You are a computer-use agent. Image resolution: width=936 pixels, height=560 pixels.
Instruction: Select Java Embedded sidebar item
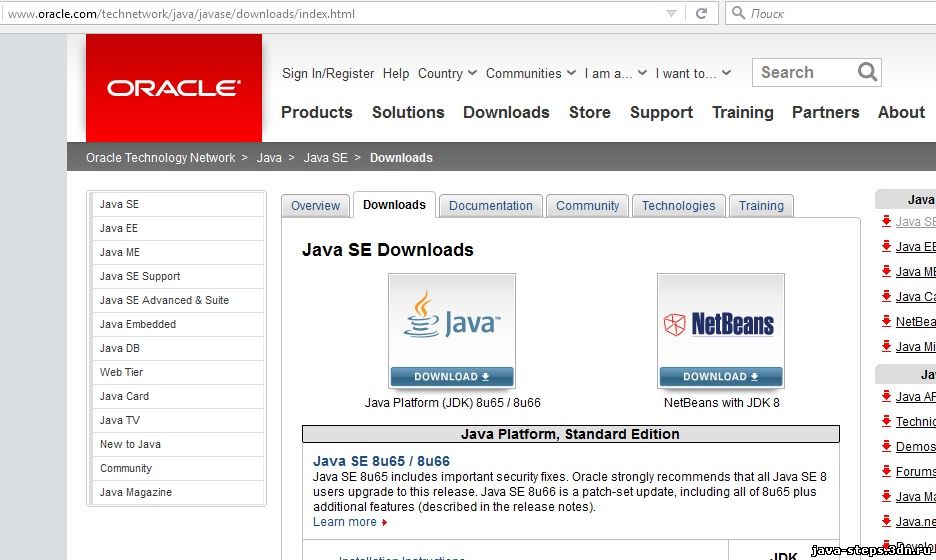click(x=177, y=324)
